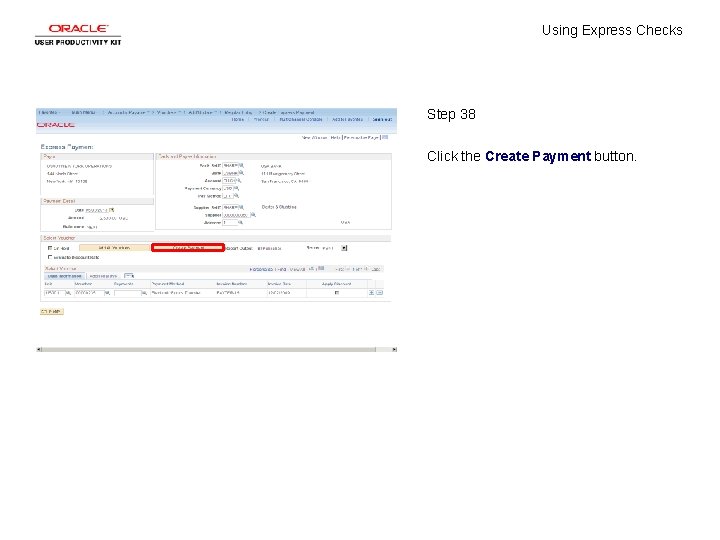The width and height of the screenshot is (720, 540).
Task: Open the Main Menu
Action: click(x=83, y=112)
